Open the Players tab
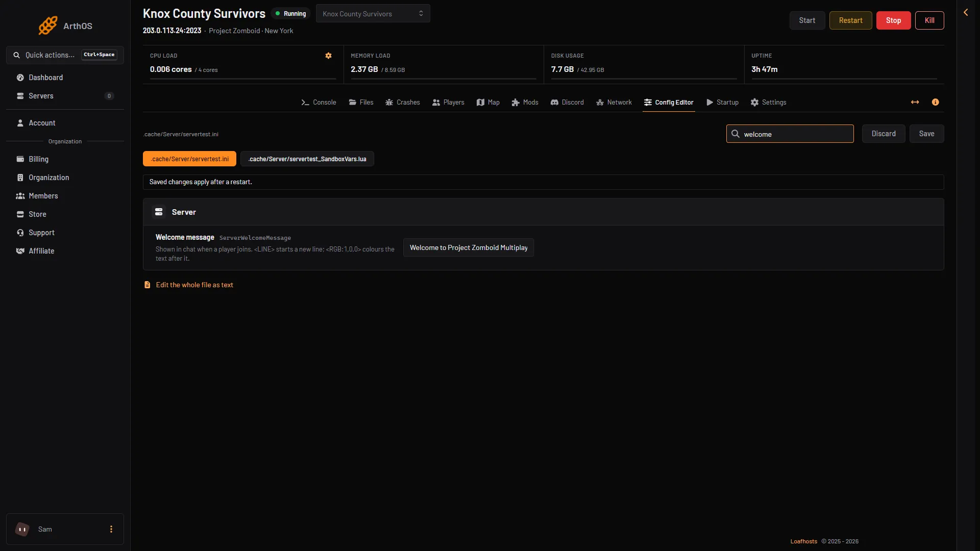Viewport: 980px width, 551px height. point(448,102)
